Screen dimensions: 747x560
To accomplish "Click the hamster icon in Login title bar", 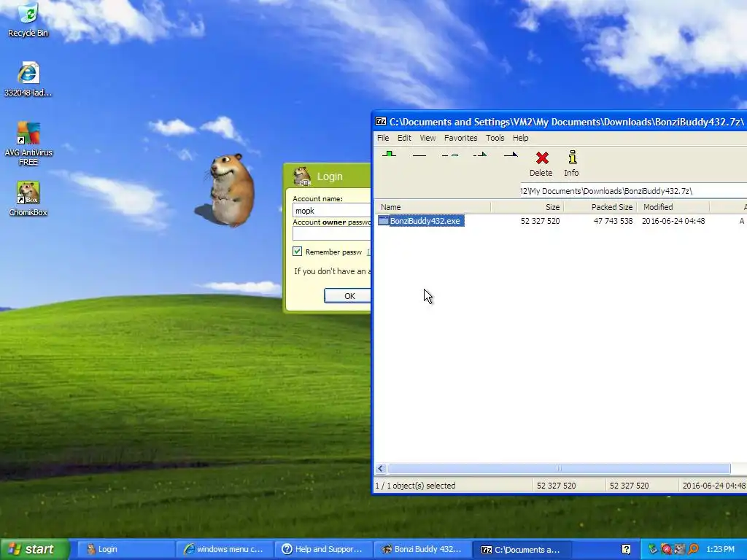I will pos(302,176).
